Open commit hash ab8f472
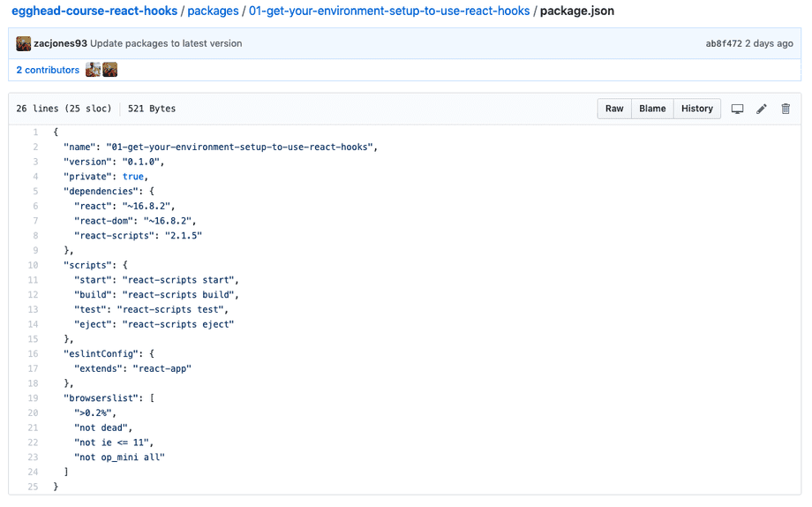 [724, 43]
